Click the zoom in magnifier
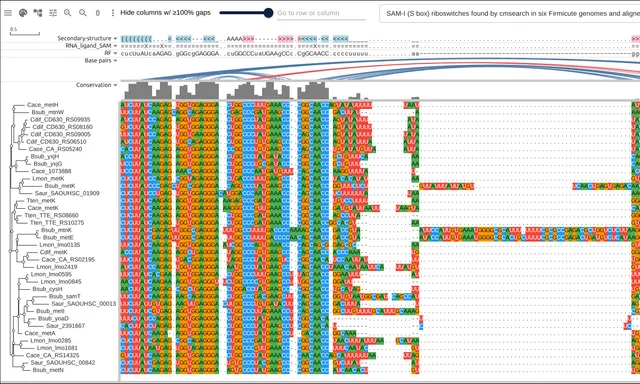This screenshot has width=640, height=384. click(68, 13)
